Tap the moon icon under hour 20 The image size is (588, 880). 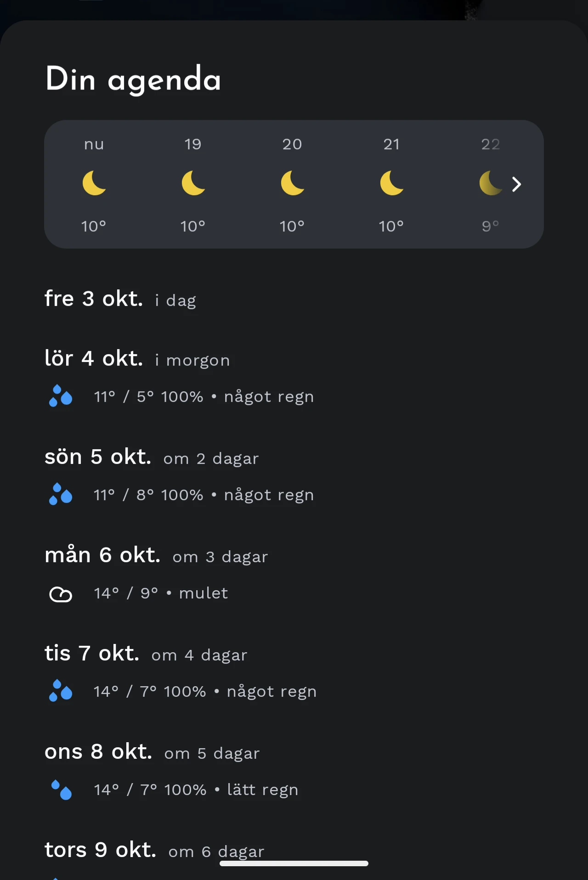(x=293, y=183)
